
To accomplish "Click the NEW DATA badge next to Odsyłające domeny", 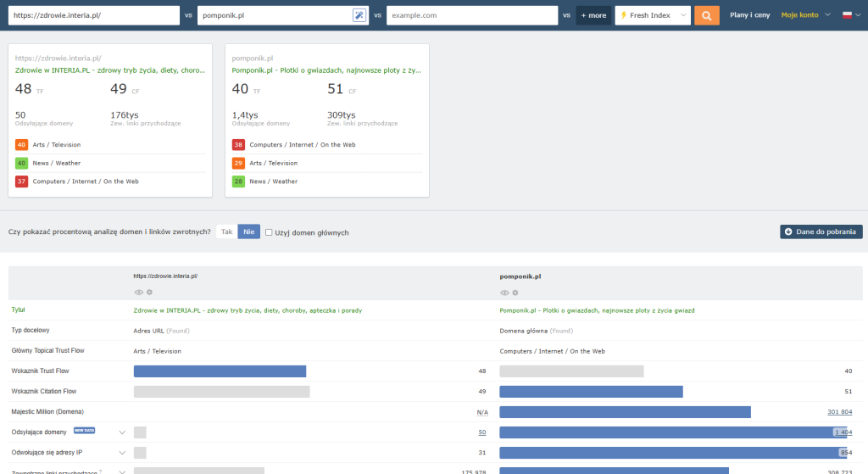I will (84, 430).
